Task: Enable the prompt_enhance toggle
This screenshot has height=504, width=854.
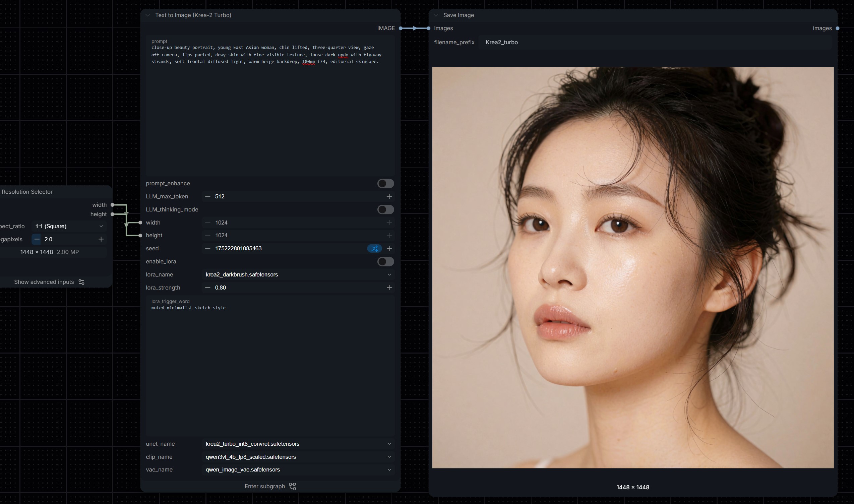Action: [385, 183]
